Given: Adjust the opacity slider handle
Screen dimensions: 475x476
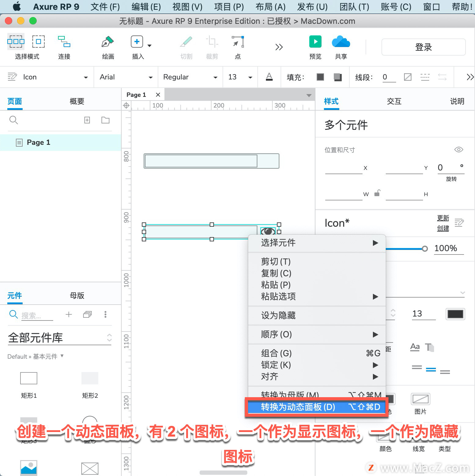Looking at the screenshot, I should pyautogui.click(x=425, y=248).
